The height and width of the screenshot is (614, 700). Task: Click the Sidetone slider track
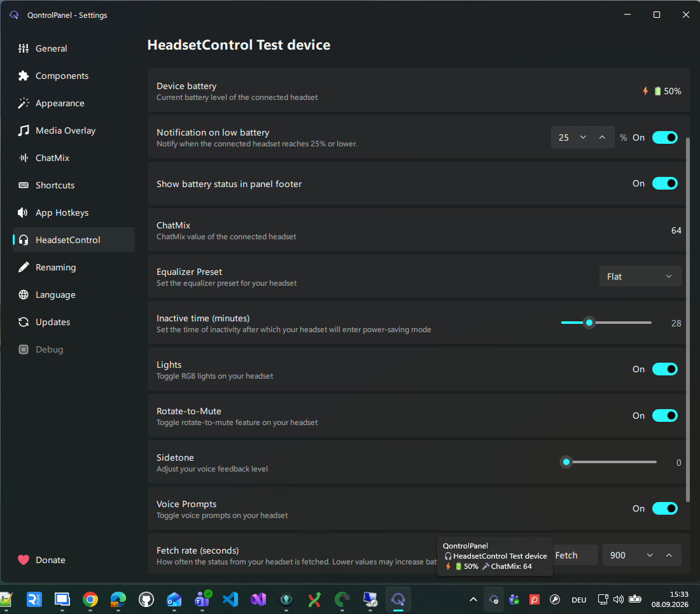[609, 462]
